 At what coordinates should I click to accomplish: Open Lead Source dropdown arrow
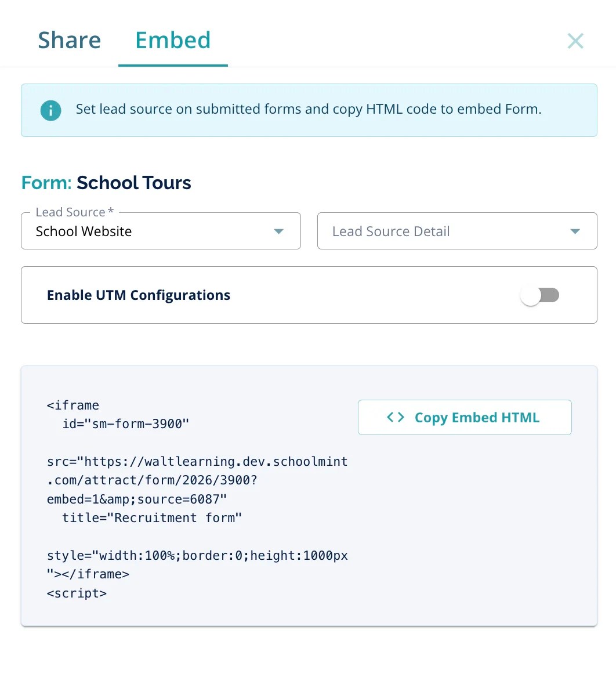(x=278, y=231)
